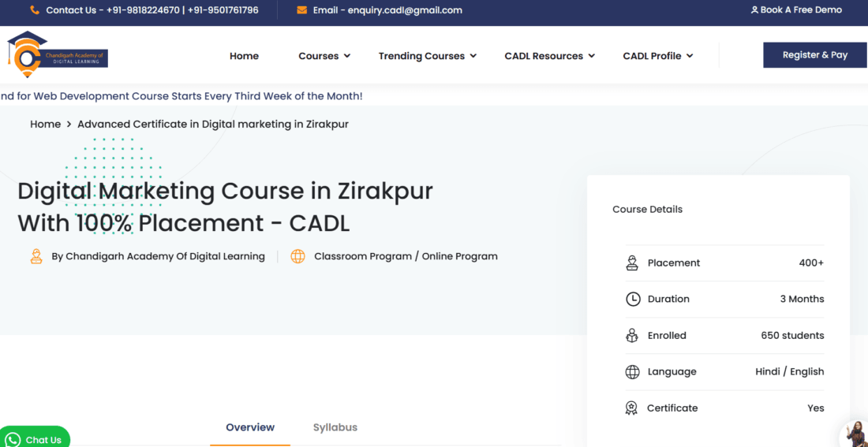Click the Home breadcrumb link
868x447 pixels.
[x=45, y=124]
